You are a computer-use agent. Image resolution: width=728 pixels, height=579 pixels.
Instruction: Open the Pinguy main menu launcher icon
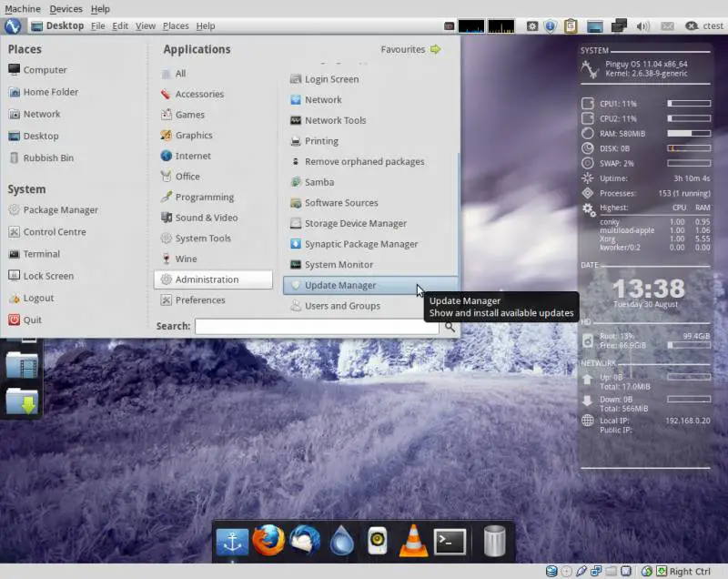click(x=13, y=26)
